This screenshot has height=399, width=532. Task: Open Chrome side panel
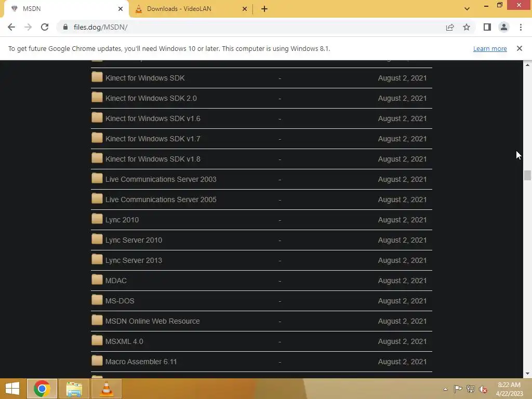(487, 27)
